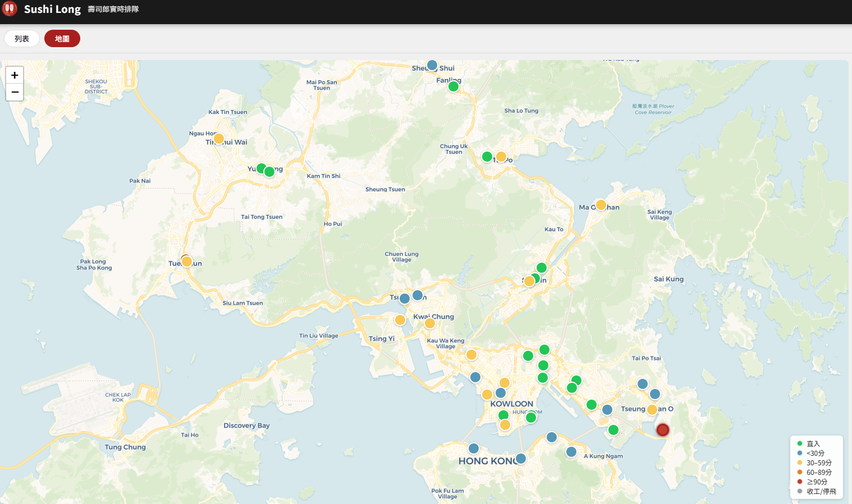The image size is (852, 504).
Task: Click the yellow marker at Tai Po
Action: pyautogui.click(x=501, y=157)
